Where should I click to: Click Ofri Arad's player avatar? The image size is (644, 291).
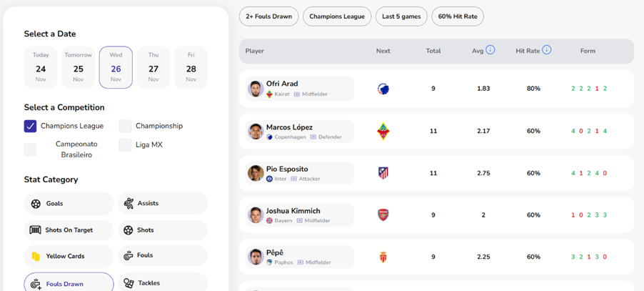tap(256, 89)
